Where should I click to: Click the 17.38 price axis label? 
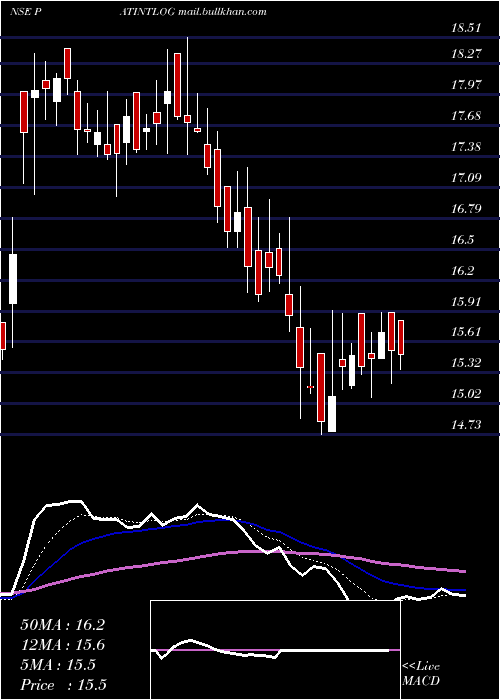point(466,147)
